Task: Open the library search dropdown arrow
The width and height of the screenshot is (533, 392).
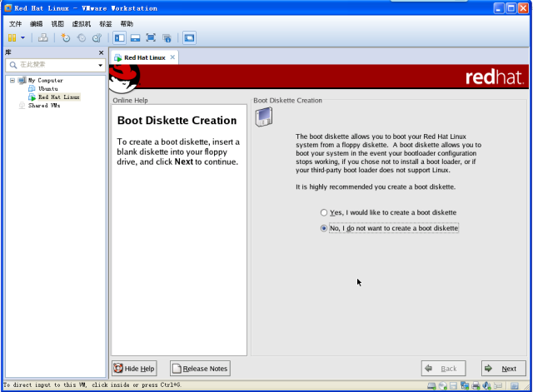Action: 100,65
